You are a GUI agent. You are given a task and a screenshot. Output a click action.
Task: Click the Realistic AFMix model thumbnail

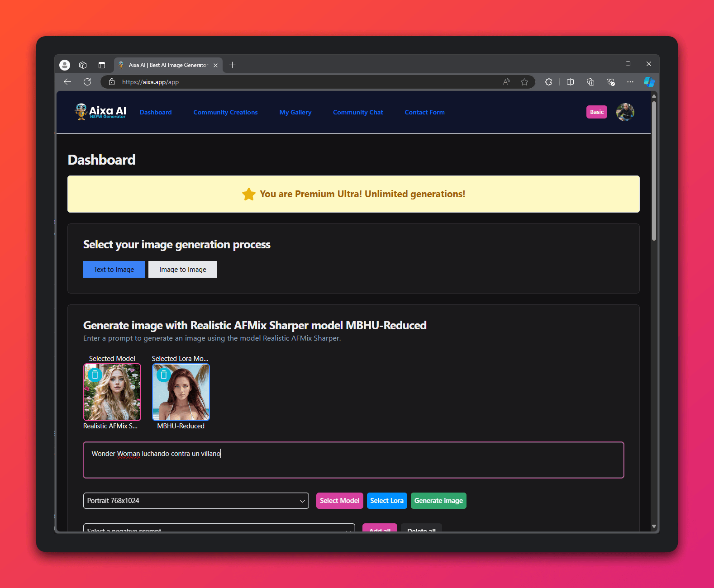point(112,392)
